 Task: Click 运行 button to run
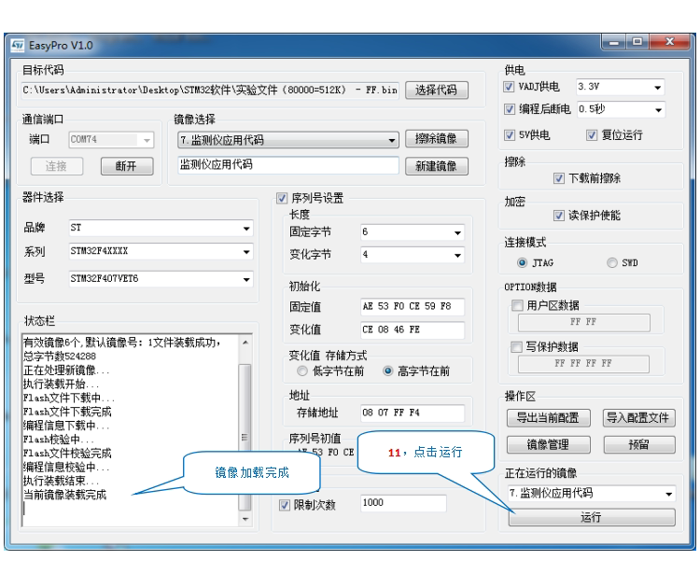click(591, 517)
